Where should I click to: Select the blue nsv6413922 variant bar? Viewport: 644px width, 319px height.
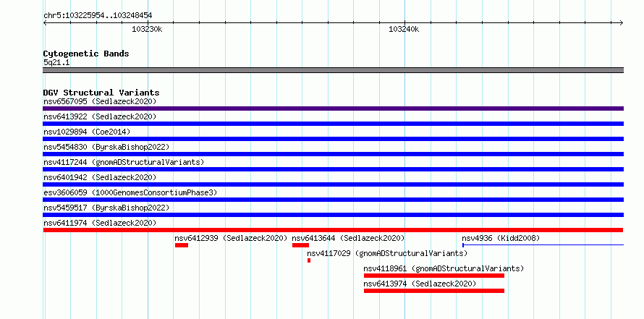point(333,124)
